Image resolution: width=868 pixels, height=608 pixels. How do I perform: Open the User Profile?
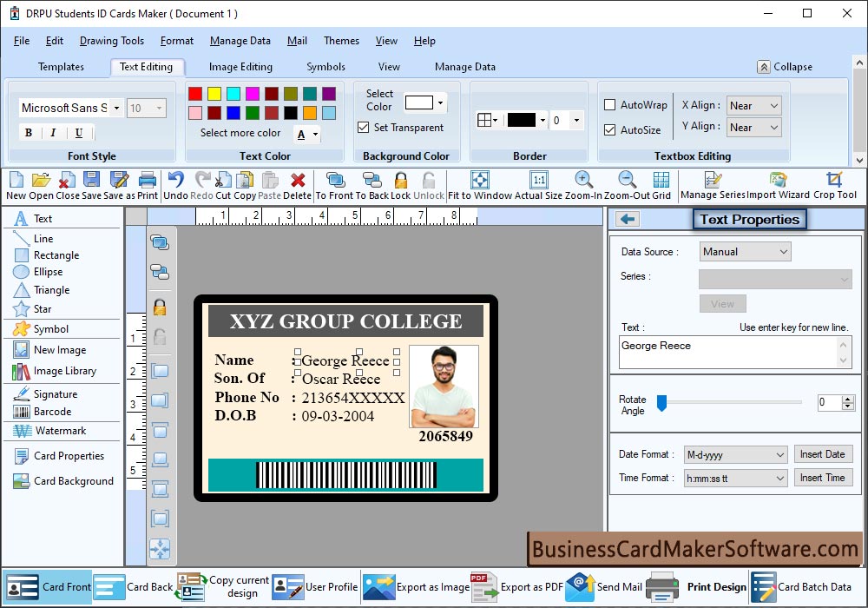click(x=315, y=587)
